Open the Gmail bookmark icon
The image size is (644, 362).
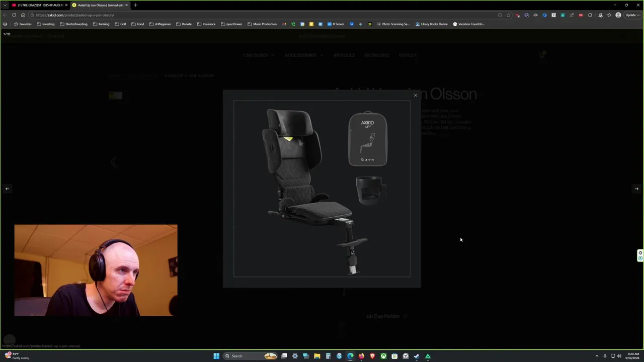284,24
